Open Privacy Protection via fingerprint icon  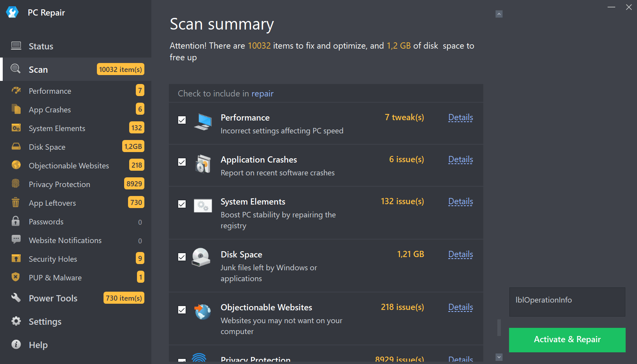tap(16, 184)
